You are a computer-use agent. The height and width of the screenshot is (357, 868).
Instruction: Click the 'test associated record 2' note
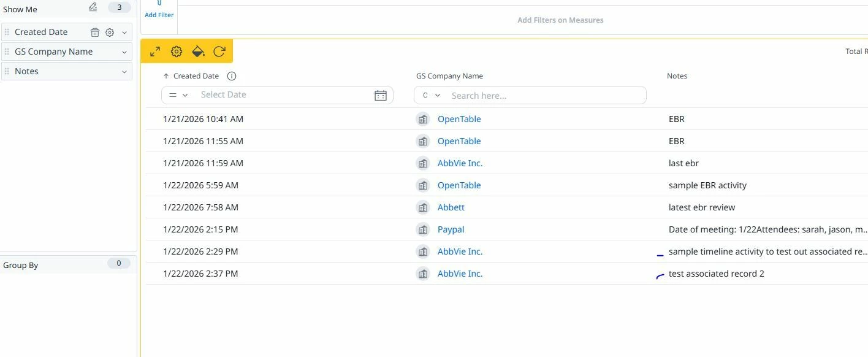[717, 274]
